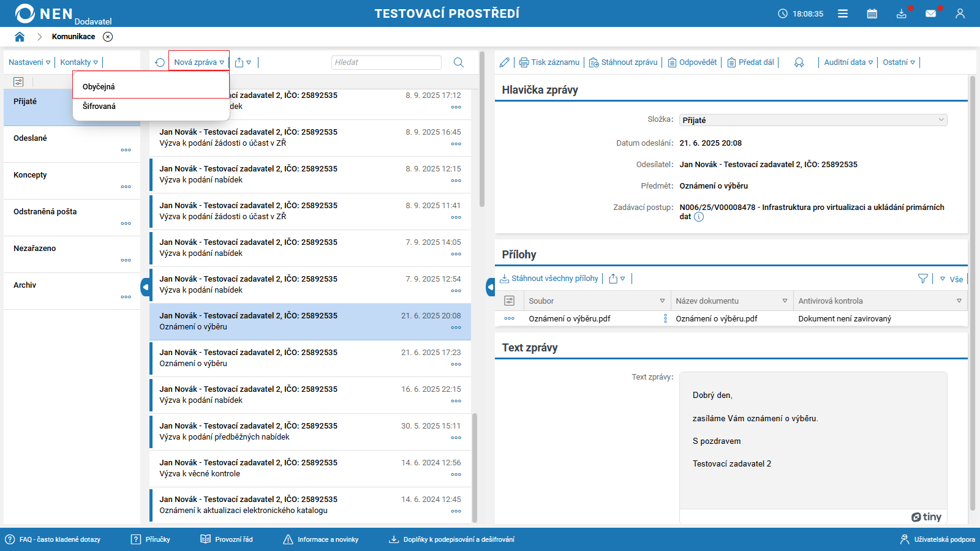Open Uživatelská podpora in the footer

tap(937, 539)
